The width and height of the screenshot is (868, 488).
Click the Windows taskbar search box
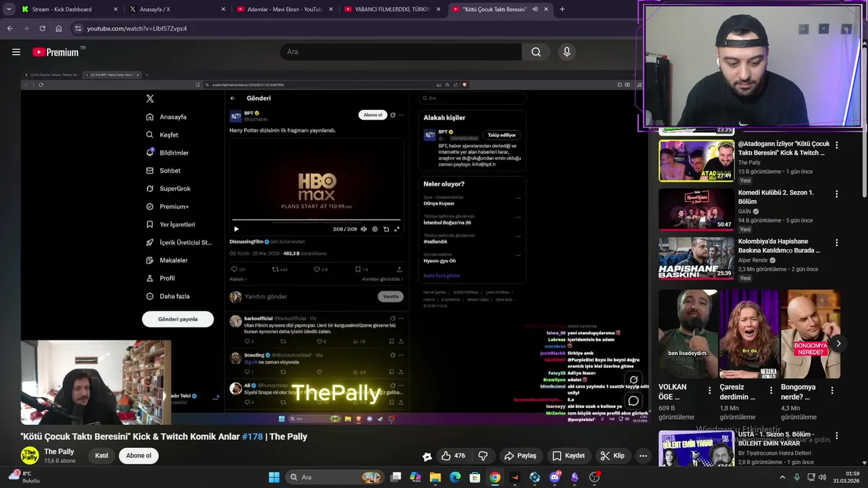coord(336,477)
